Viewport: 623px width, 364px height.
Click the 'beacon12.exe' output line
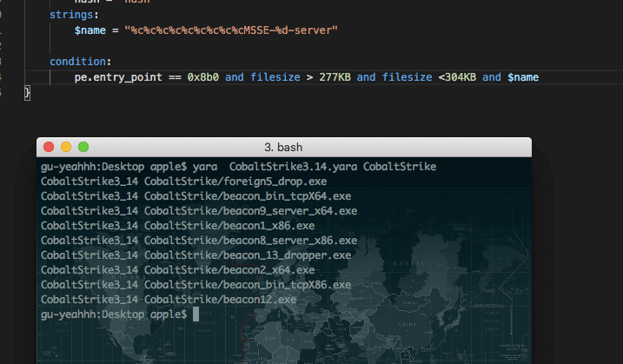169,300
